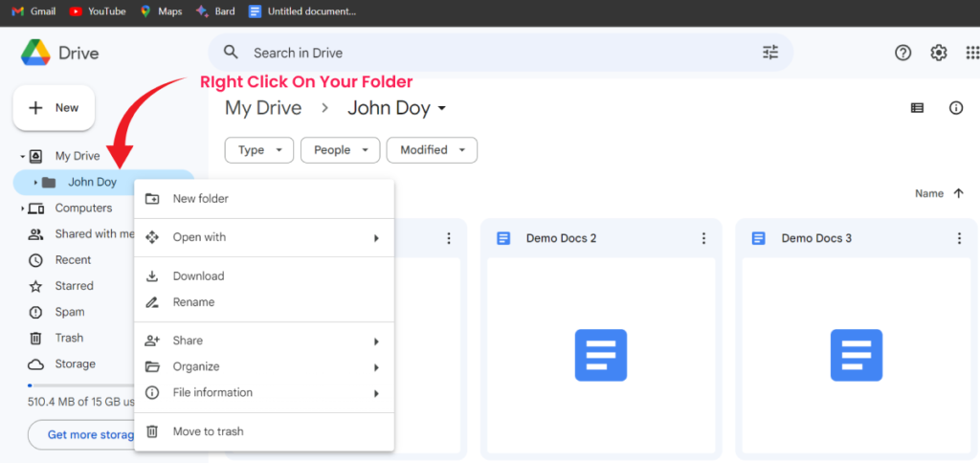
Task: Switch to list layout view icon
Action: [x=917, y=108]
